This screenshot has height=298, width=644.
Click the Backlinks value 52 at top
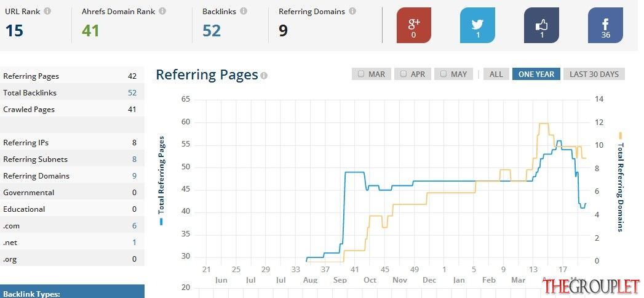212,31
